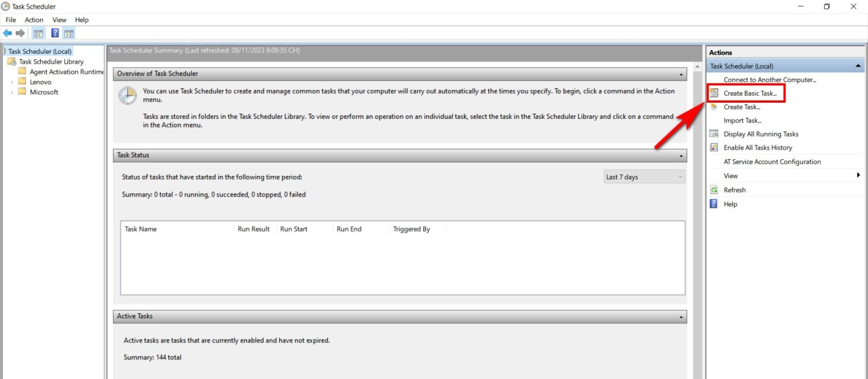Click the Lenovo folder icon
868x379 pixels.
(22, 81)
